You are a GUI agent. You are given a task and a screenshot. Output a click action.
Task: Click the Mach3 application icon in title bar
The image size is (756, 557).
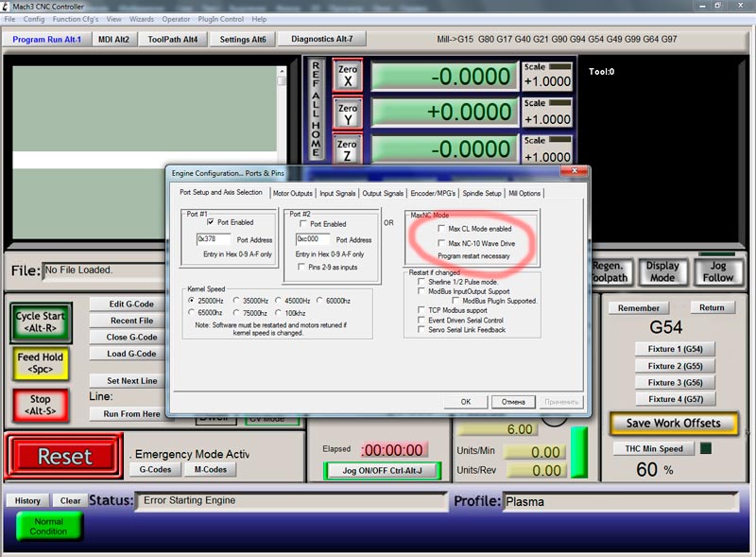[x=6, y=7]
